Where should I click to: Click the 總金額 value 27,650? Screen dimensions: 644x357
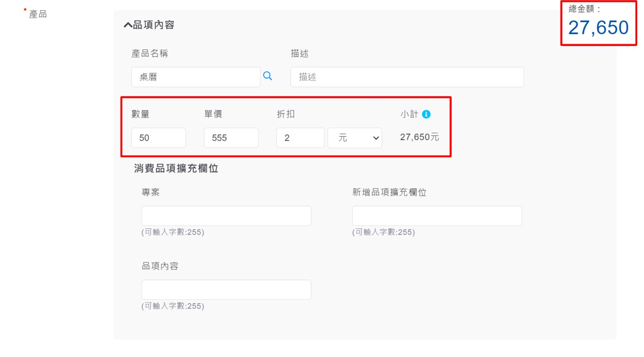tap(598, 28)
